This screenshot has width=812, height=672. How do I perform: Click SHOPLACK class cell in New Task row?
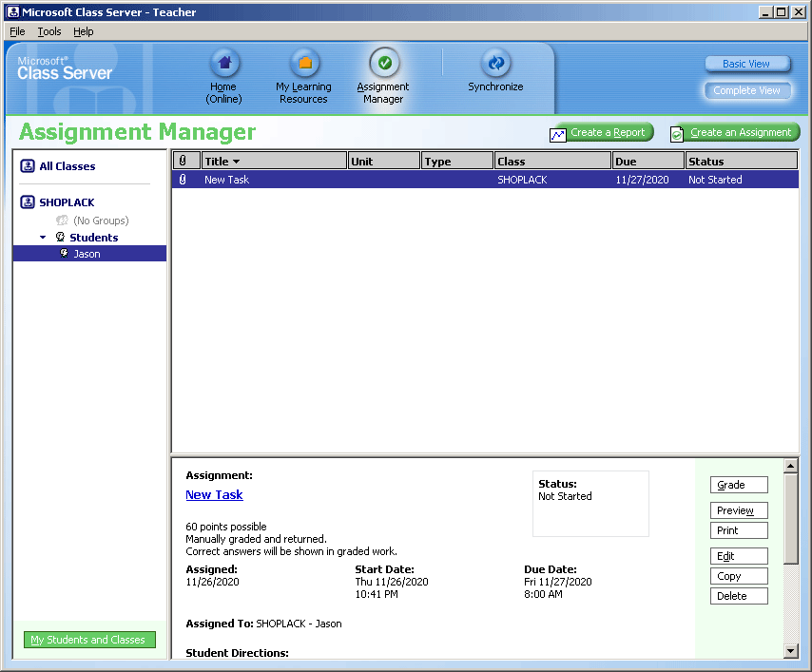click(x=522, y=180)
